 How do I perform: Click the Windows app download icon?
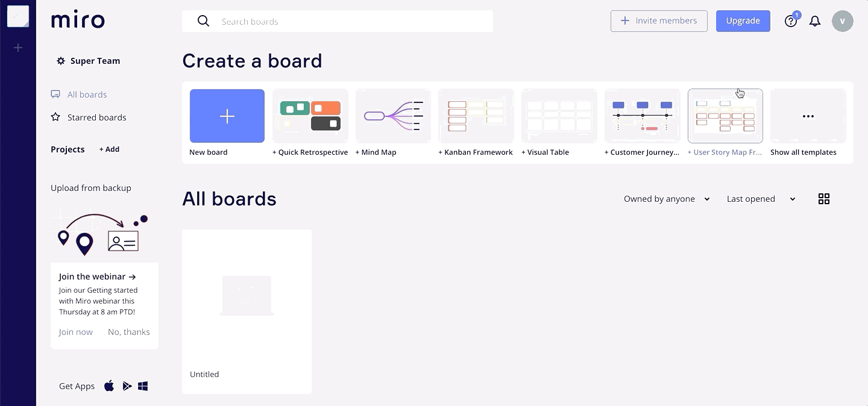(143, 386)
